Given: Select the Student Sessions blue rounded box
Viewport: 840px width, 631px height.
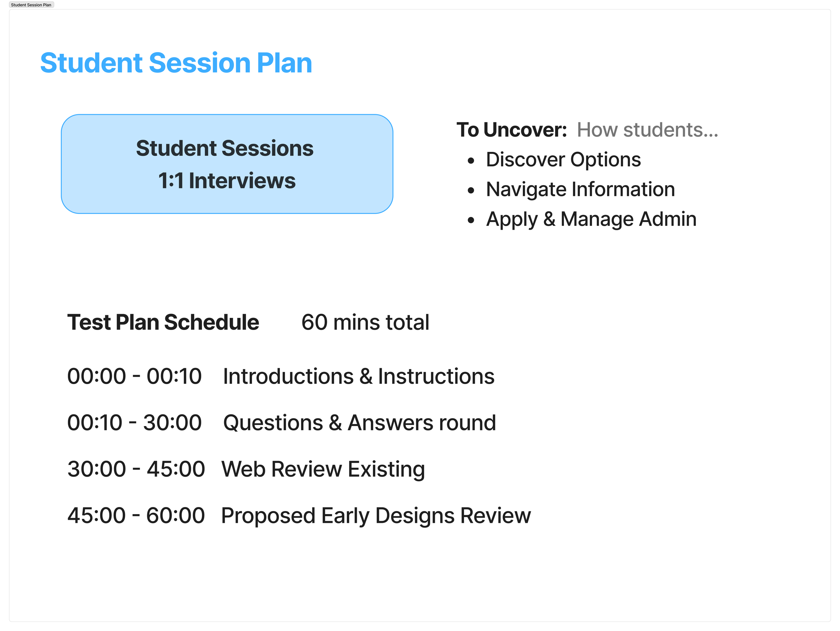Looking at the screenshot, I should (x=227, y=164).
